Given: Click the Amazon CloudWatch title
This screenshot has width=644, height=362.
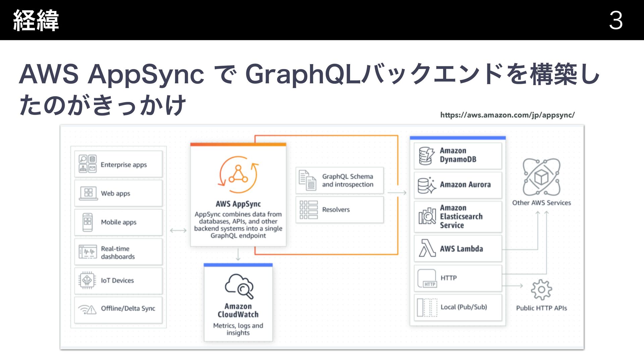Looking at the screenshot, I should 238,310.
